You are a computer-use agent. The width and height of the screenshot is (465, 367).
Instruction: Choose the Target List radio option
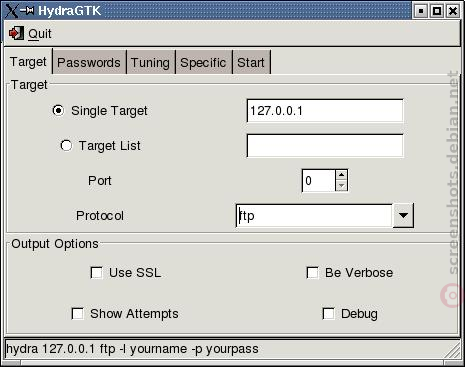click(66, 145)
